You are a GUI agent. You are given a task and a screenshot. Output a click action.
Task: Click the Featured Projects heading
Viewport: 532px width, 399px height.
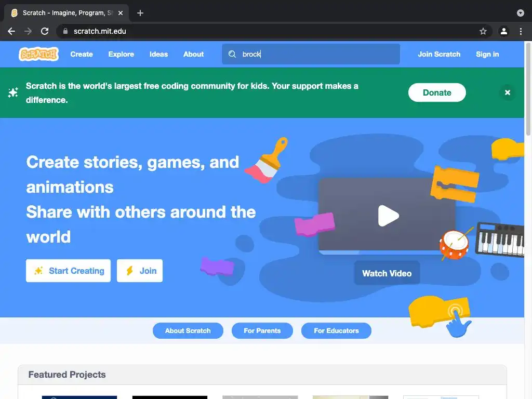(x=67, y=375)
